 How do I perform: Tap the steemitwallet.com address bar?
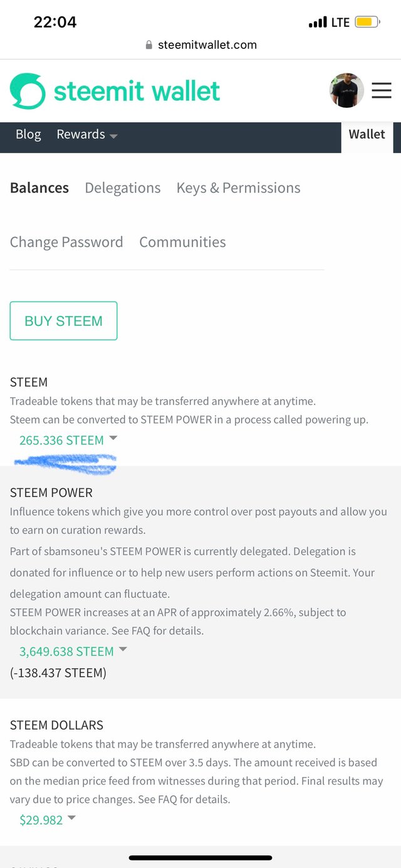[207, 45]
